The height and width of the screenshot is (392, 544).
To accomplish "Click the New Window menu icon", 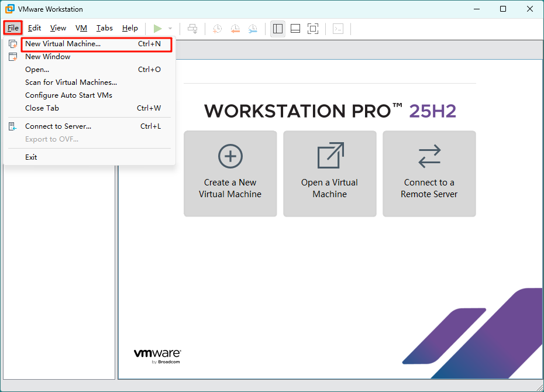I will tap(13, 57).
